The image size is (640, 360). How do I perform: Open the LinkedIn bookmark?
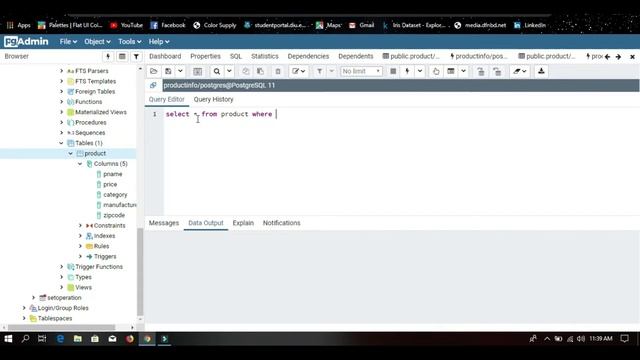(530, 25)
